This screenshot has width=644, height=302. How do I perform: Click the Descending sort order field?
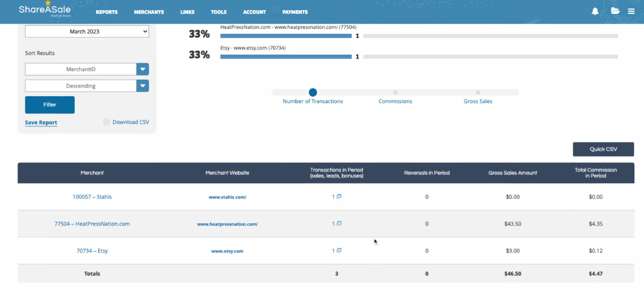pyautogui.click(x=81, y=86)
